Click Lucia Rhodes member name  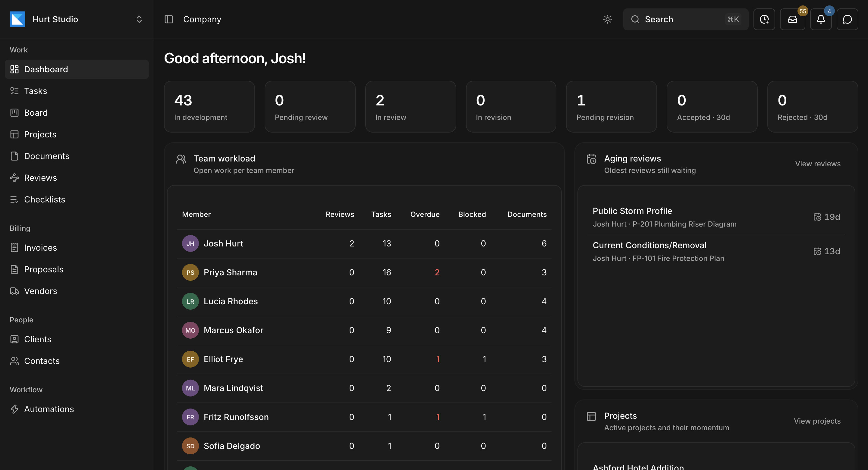(231, 301)
